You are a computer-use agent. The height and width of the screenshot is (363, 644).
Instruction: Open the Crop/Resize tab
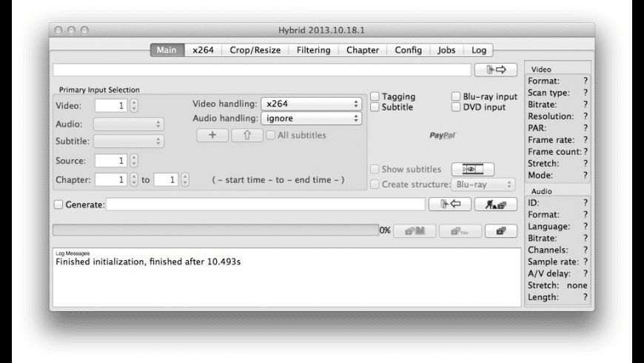pyautogui.click(x=255, y=50)
